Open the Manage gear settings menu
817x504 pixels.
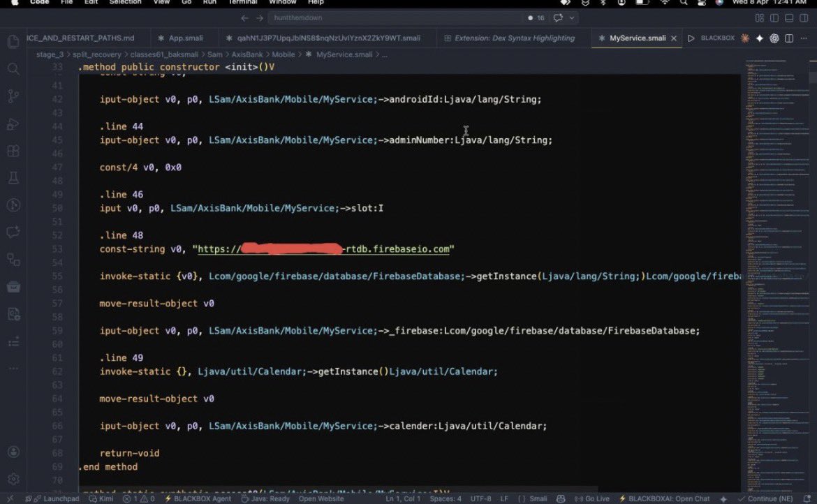(13, 478)
